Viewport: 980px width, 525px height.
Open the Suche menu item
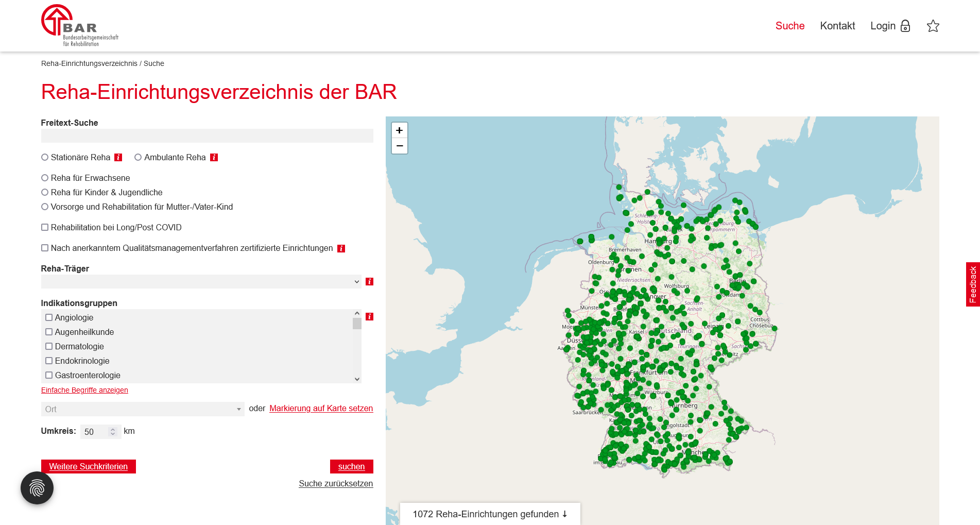click(790, 26)
